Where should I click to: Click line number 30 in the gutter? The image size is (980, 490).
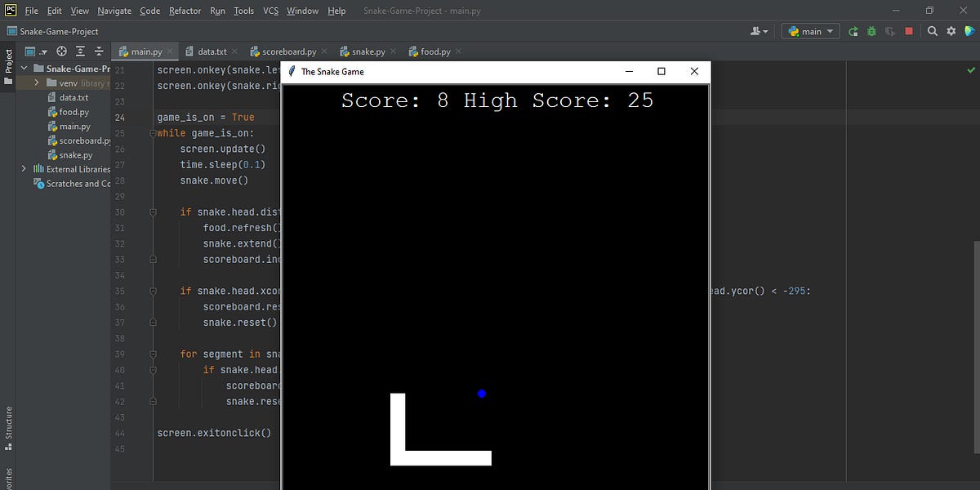pos(120,212)
